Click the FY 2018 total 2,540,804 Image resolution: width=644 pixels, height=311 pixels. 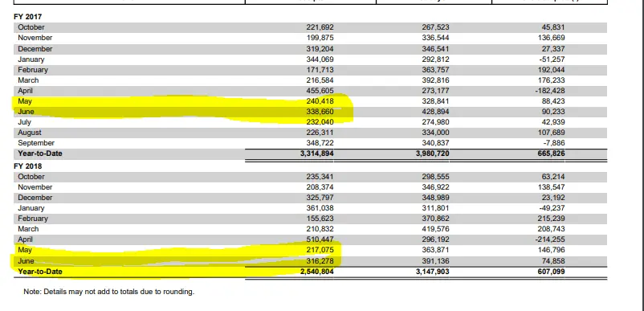[x=316, y=272]
